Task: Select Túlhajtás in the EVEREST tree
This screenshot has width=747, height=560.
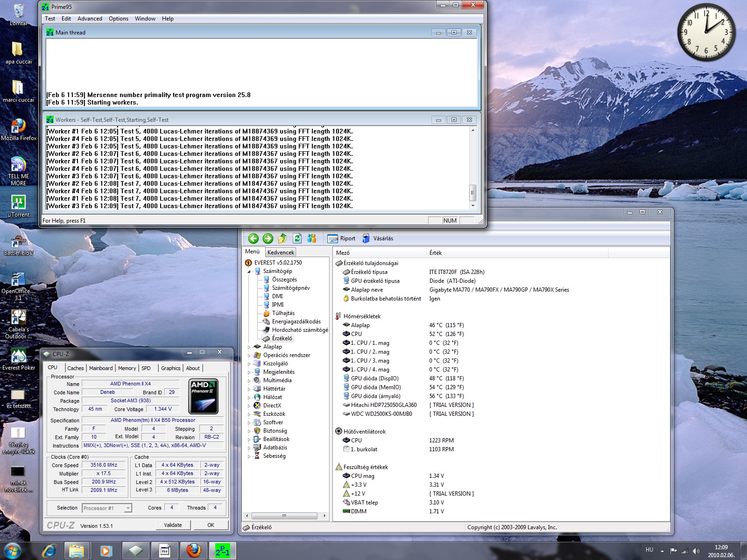Action: (x=283, y=314)
